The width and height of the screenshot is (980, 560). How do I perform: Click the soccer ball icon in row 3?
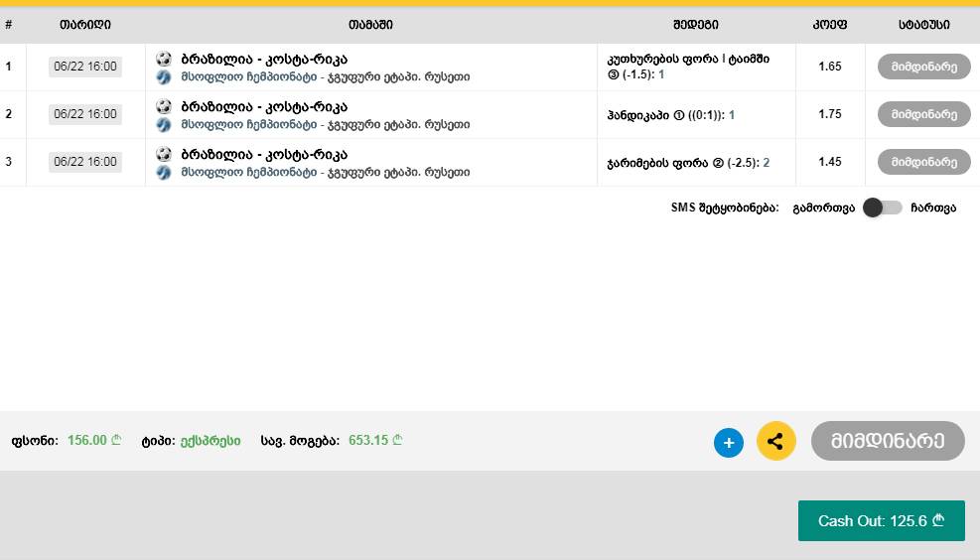(x=164, y=154)
